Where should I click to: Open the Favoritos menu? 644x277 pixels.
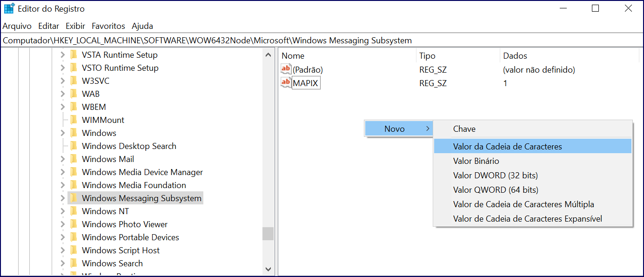pyautogui.click(x=108, y=26)
